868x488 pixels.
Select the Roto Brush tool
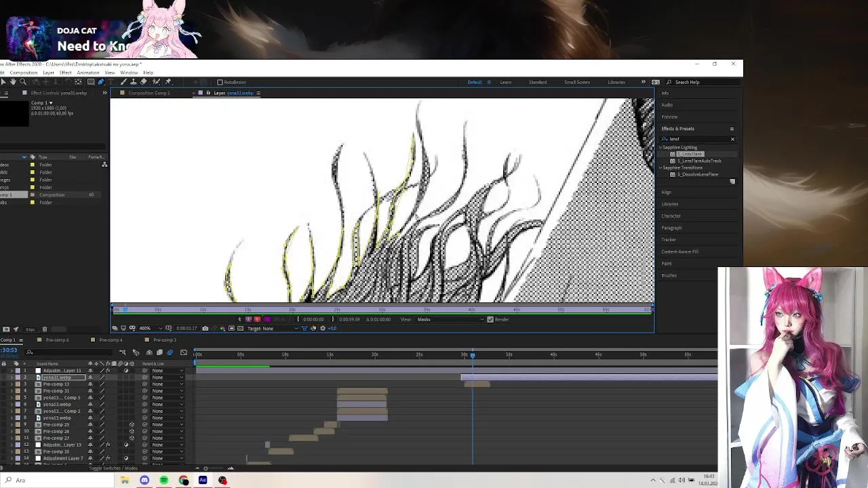[x=156, y=81]
